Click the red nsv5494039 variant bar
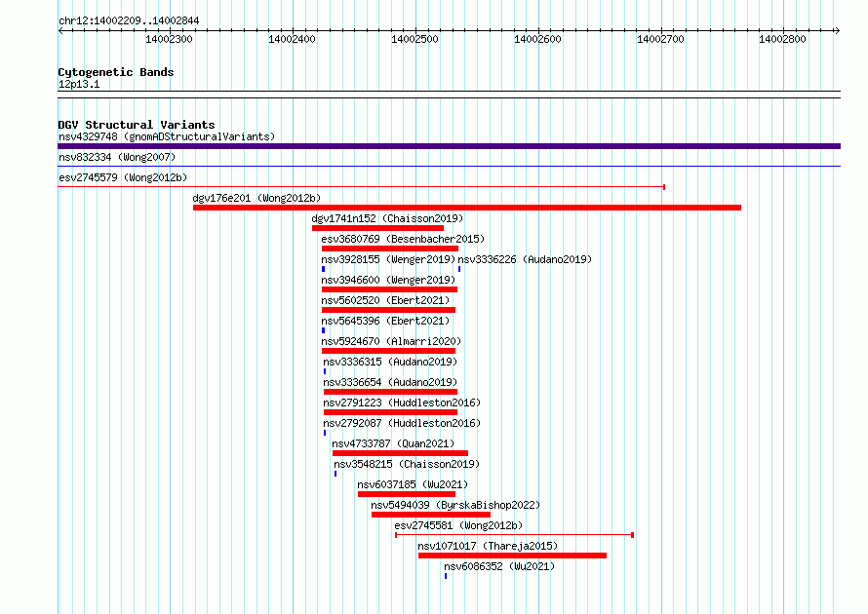 431,515
